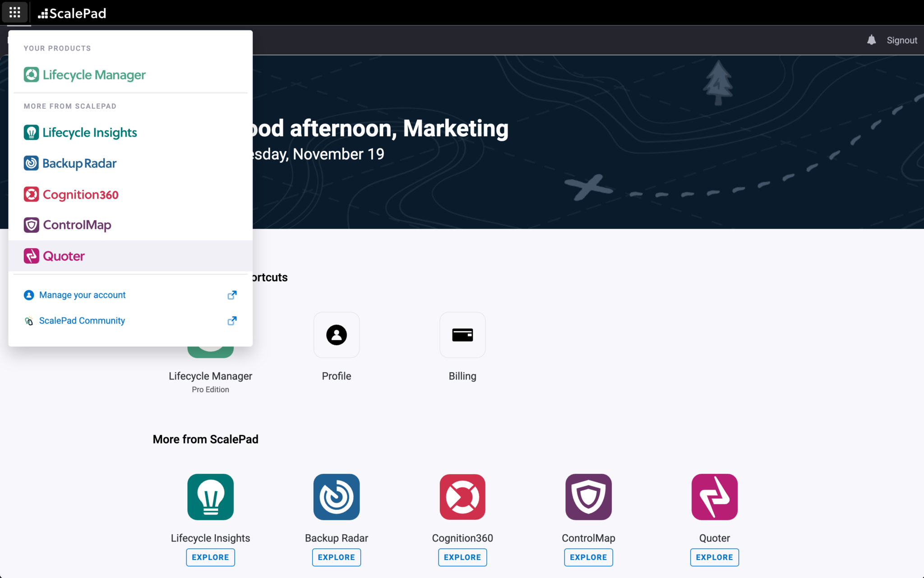This screenshot has width=924, height=578.
Task: Explore Cognition360
Action: pos(462,557)
